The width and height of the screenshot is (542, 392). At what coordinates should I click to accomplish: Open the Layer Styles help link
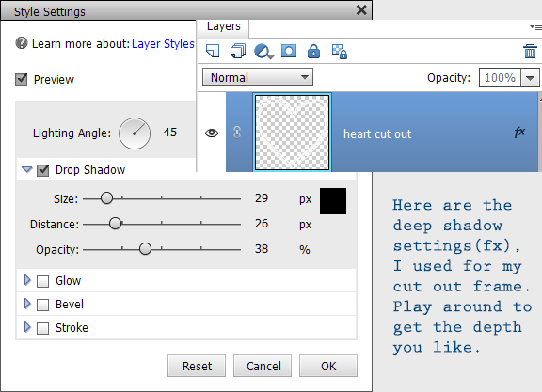coord(163,44)
